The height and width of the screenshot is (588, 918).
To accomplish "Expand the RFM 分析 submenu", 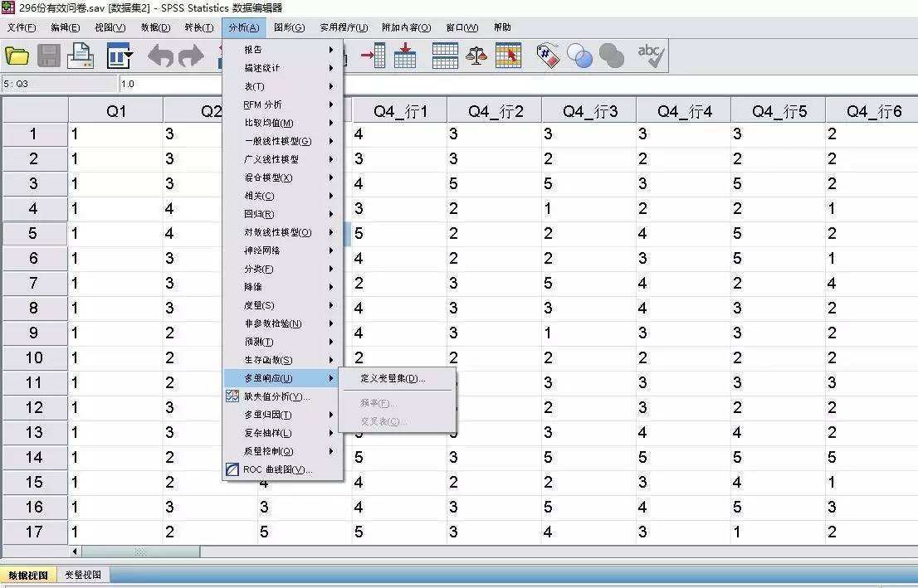I will (x=282, y=104).
